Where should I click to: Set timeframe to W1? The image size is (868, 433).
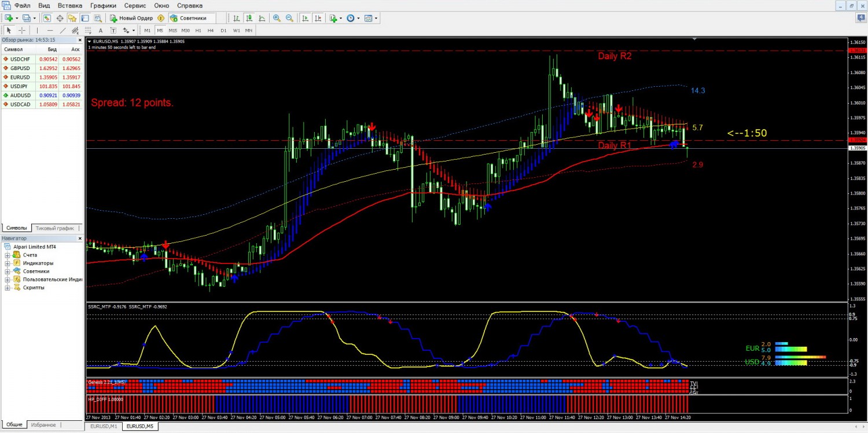237,30
